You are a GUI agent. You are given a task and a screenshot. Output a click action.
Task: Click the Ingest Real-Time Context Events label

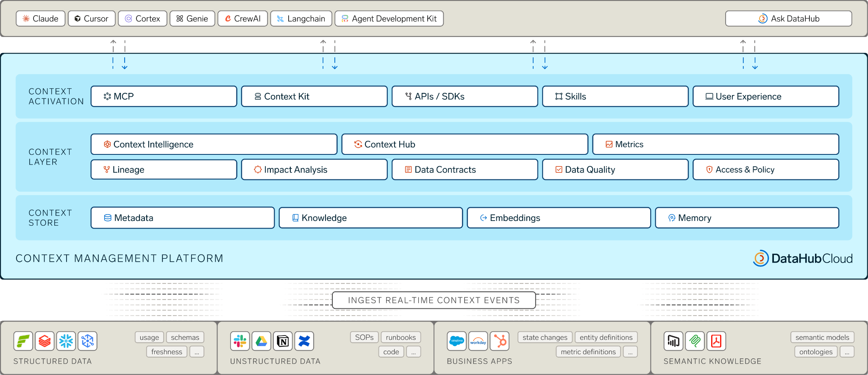434,300
